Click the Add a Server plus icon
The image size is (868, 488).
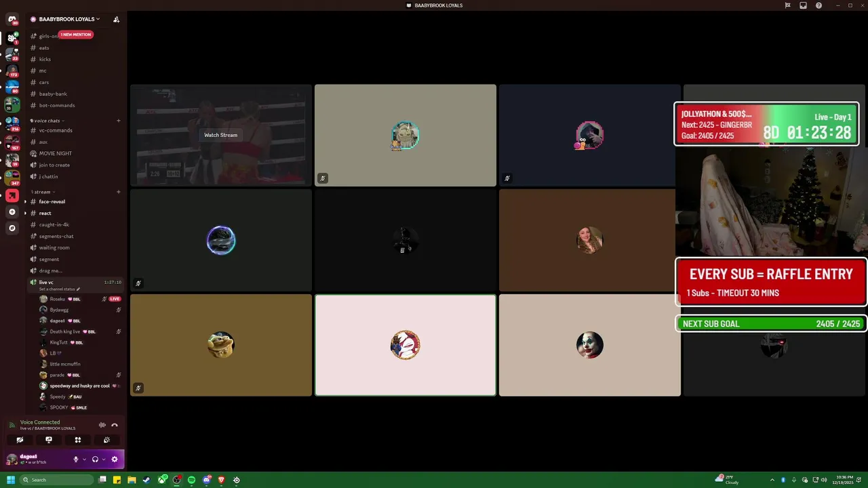(x=12, y=212)
